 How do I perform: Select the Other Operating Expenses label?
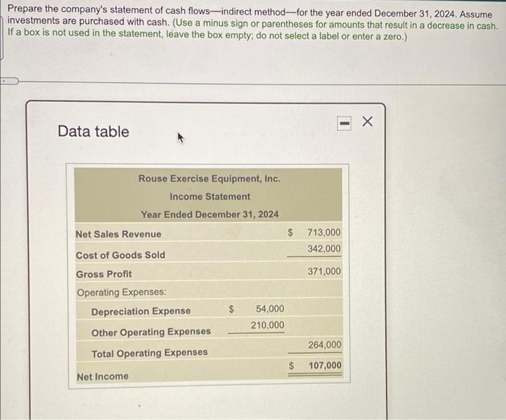tap(151, 332)
